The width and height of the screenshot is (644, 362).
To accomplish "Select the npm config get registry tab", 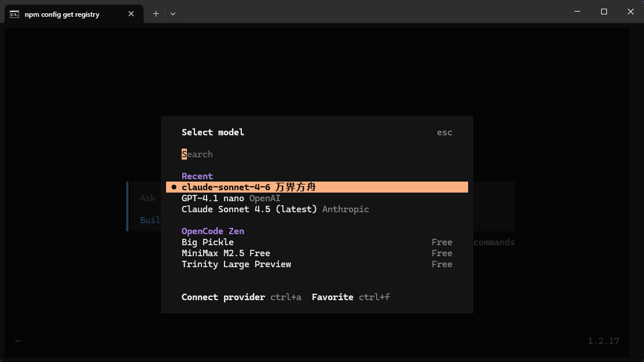I will [x=62, y=14].
